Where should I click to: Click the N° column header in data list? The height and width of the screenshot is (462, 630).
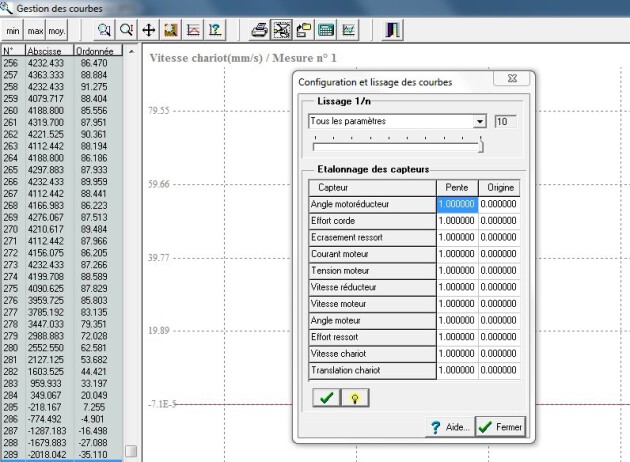[13, 51]
